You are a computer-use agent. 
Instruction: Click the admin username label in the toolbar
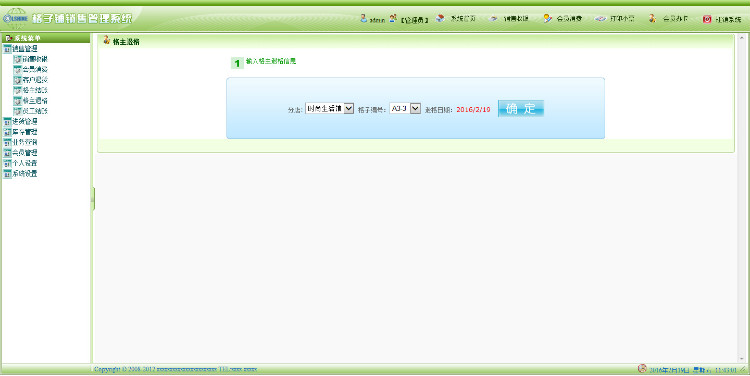click(x=377, y=20)
